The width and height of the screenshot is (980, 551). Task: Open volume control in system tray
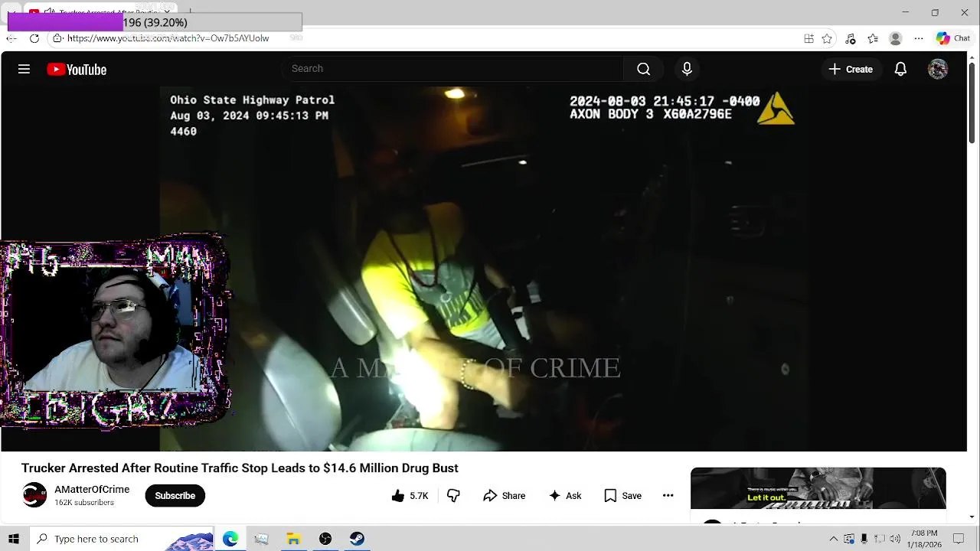(895, 539)
